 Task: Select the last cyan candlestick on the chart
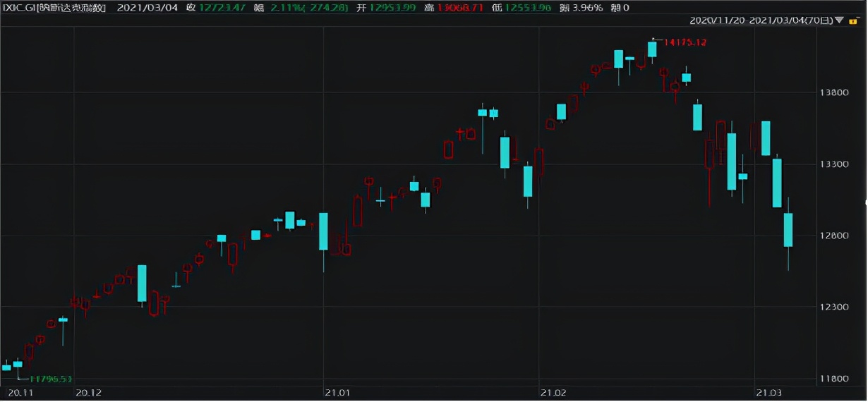click(x=788, y=230)
